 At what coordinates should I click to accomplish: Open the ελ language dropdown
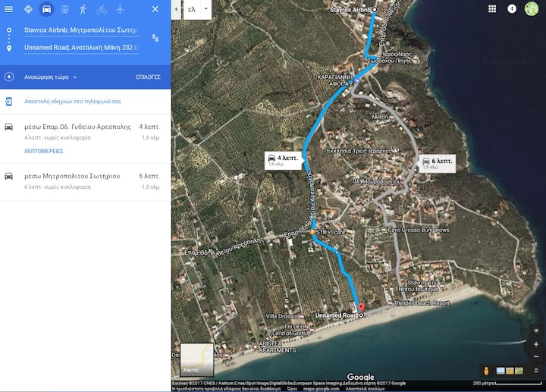[x=197, y=9]
